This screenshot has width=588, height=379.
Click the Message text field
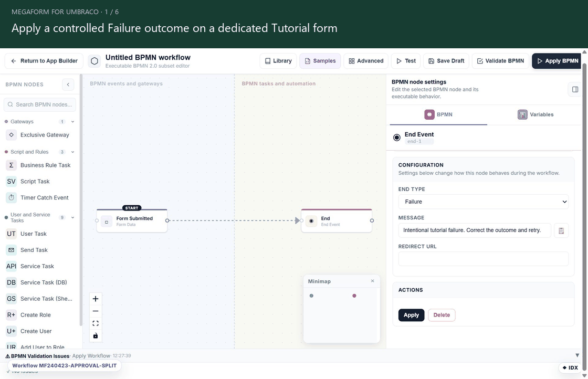(475, 230)
